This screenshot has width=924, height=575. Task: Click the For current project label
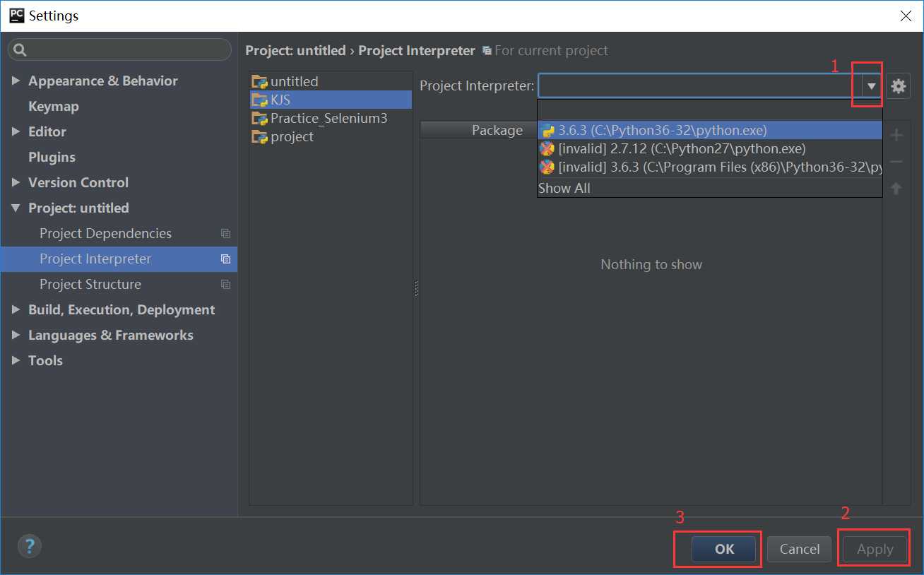coord(551,51)
